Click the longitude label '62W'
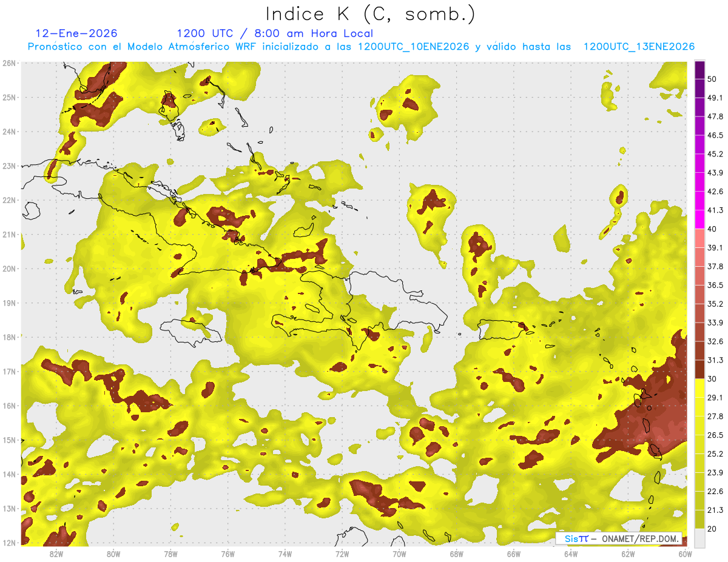Viewport: 728px width, 562px height. click(628, 554)
